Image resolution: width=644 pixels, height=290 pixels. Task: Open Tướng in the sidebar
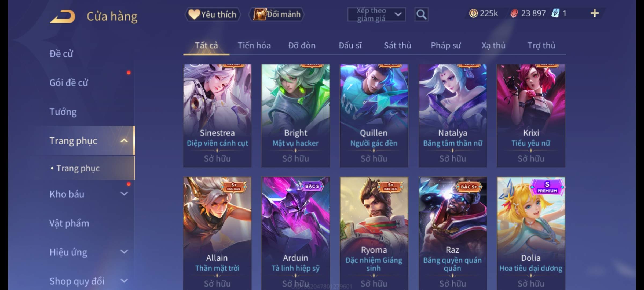(63, 112)
